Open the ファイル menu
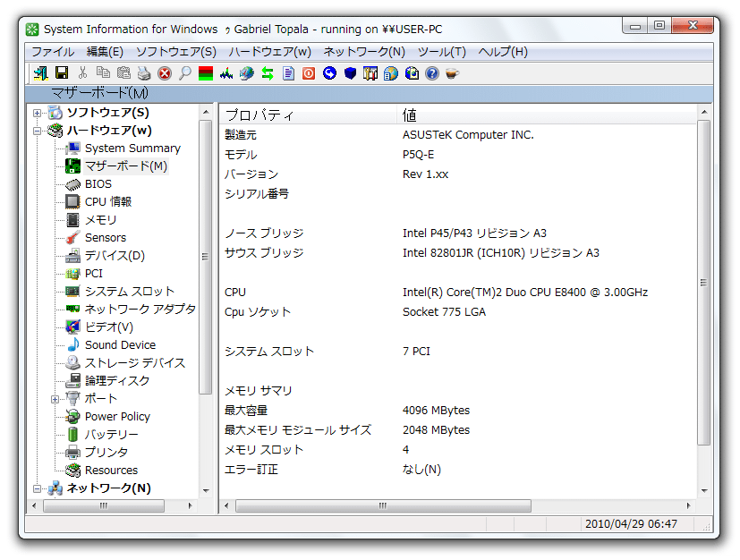This screenshot has height=560, width=740. (53, 51)
